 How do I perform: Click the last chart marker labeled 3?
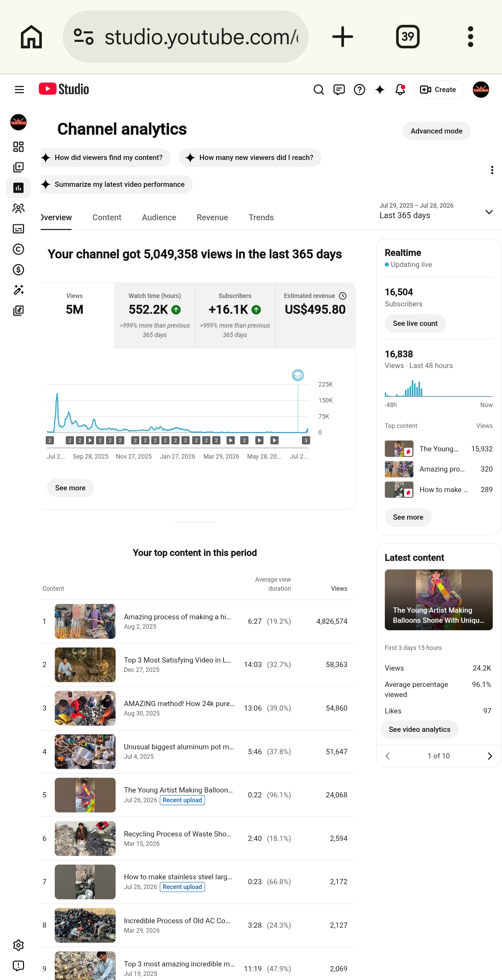tap(306, 441)
